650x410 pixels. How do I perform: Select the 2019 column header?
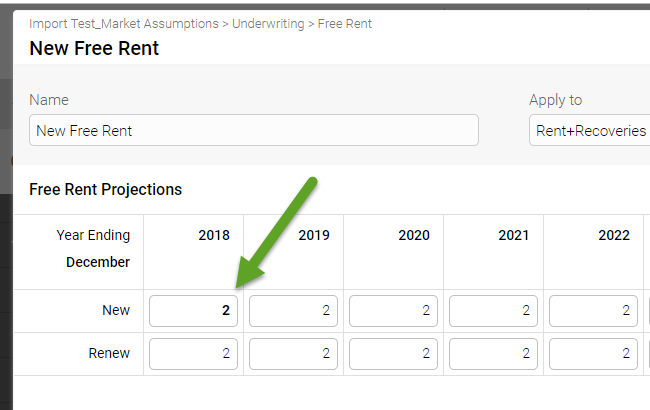tap(314, 235)
